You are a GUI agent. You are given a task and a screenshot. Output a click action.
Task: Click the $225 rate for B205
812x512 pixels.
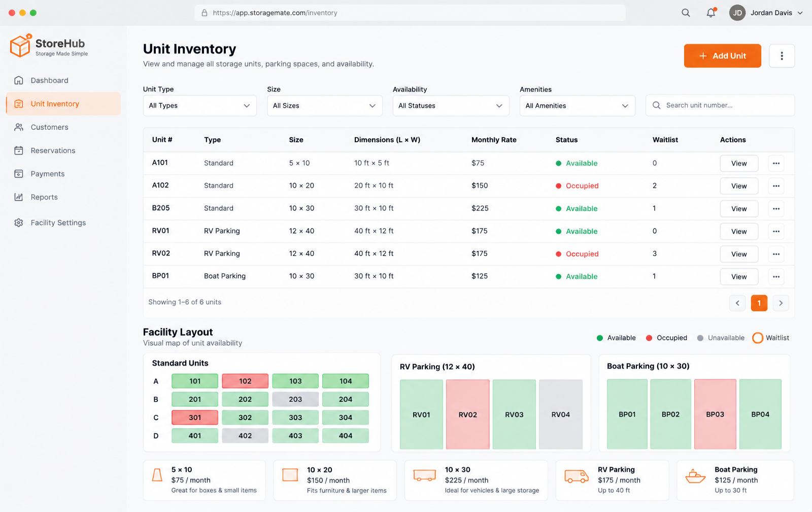(480, 208)
